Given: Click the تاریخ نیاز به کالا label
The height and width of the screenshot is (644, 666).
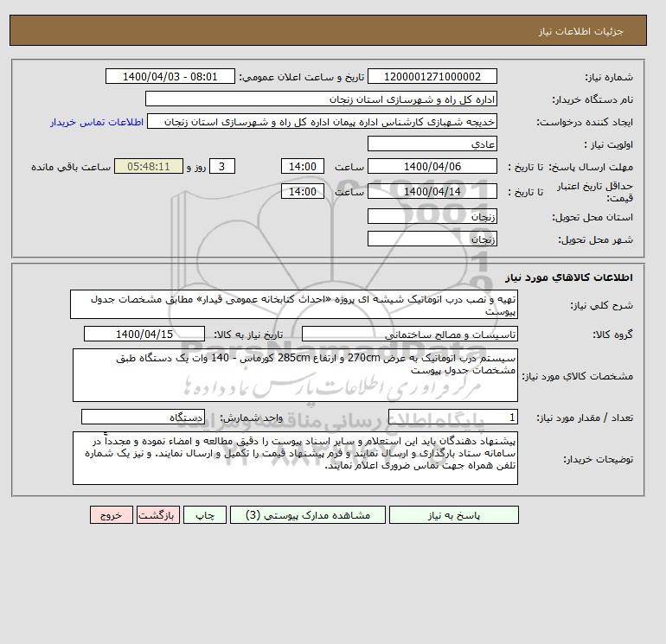Looking at the screenshot, I should coord(248,335).
